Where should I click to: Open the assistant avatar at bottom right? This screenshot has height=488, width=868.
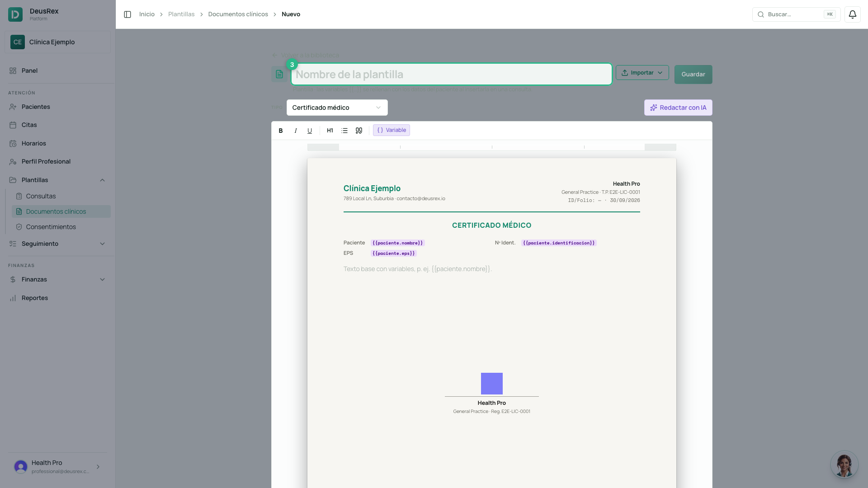point(844,465)
